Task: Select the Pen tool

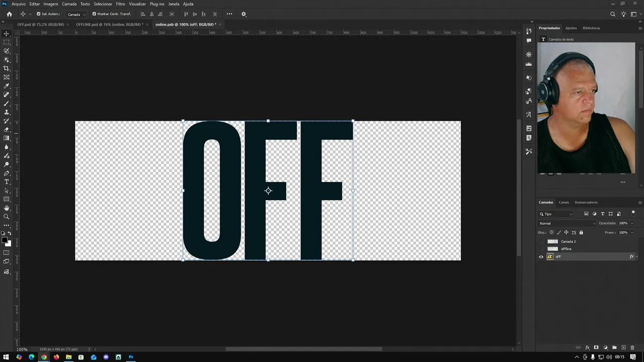Action: coord(7,173)
